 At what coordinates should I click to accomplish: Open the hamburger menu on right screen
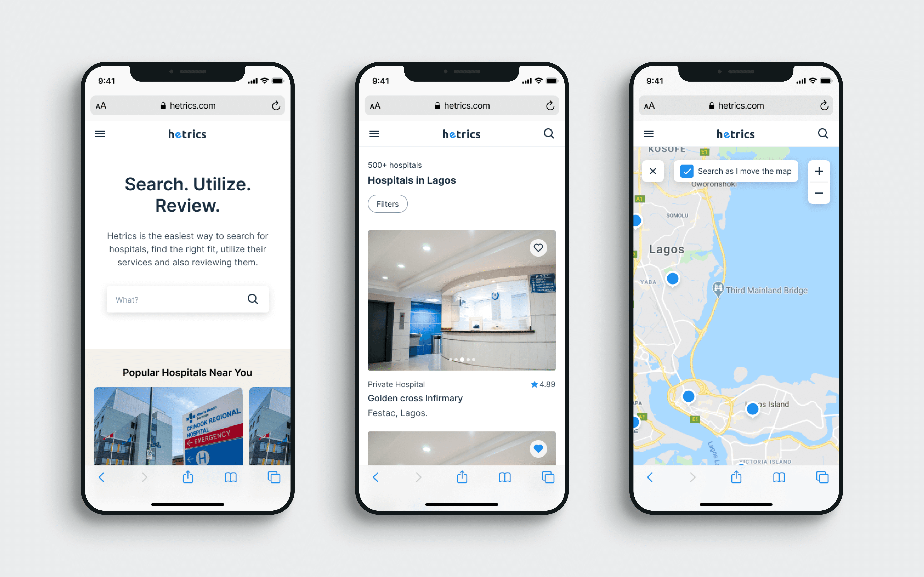(x=649, y=134)
